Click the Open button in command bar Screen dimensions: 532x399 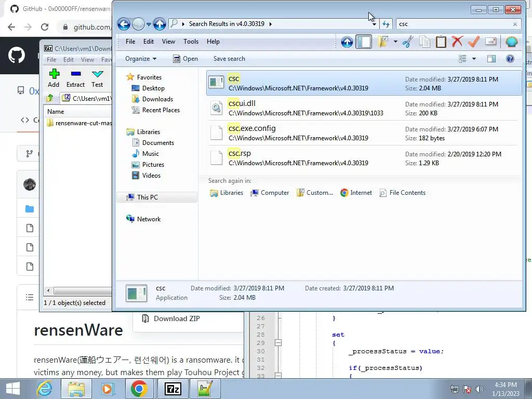pos(185,59)
